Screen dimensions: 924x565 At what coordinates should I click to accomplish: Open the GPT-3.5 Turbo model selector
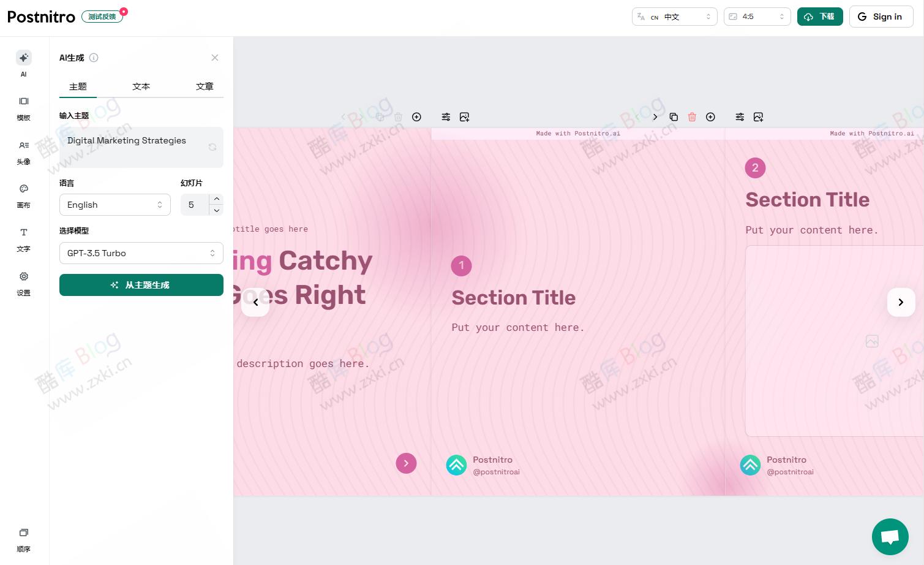click(141, 253)
